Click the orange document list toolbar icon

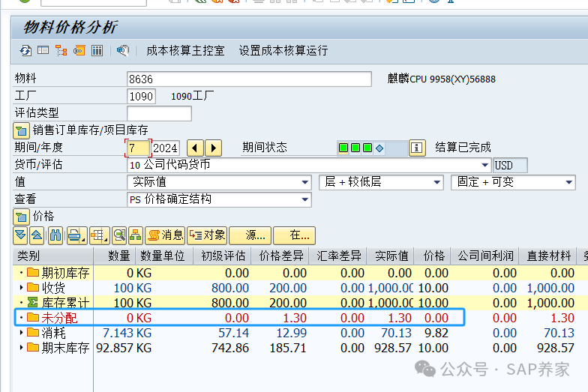(79, 51)
